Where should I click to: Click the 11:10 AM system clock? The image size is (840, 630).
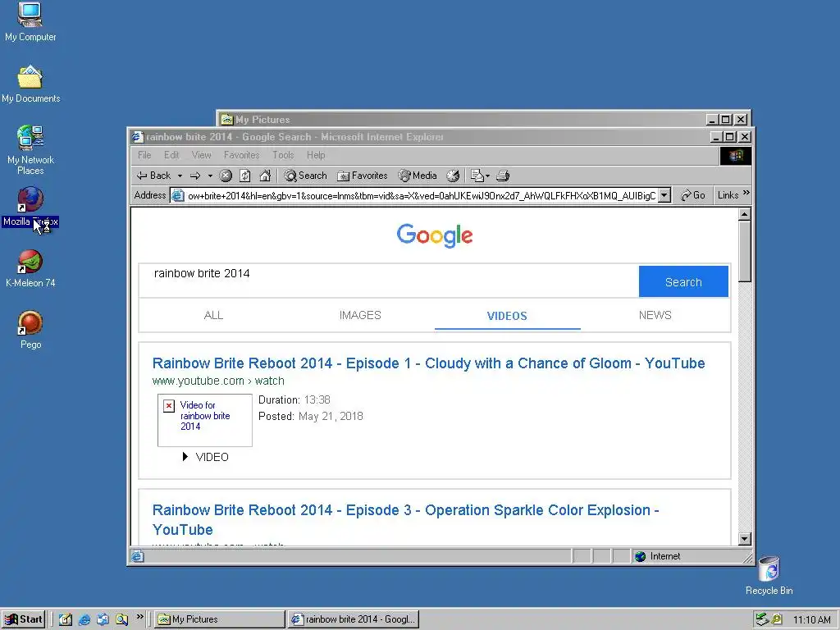(x=811, y=620)
